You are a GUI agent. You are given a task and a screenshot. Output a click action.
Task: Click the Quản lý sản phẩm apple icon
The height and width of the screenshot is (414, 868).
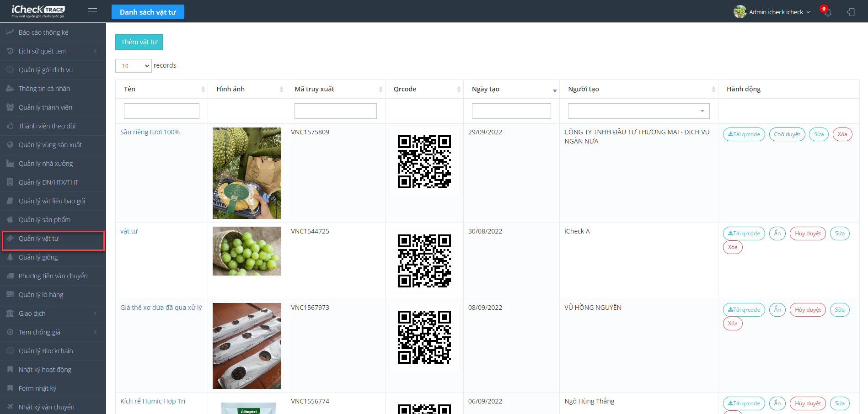[10, 219]
